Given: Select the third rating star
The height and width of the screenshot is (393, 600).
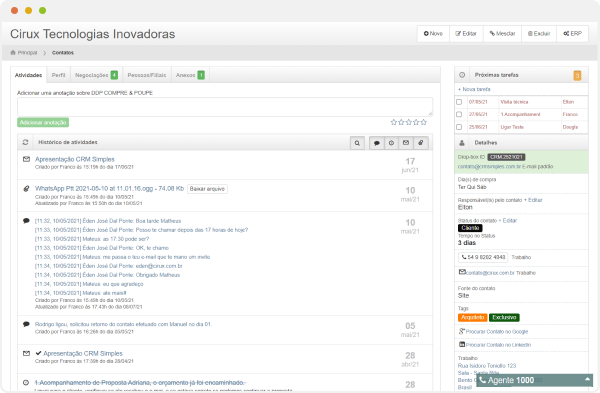Looking at the screenshot, I should (x=409, y=122).
